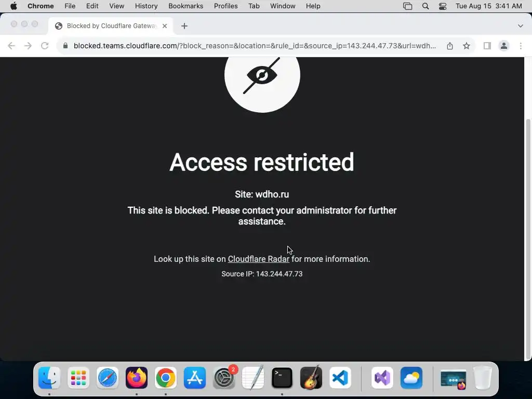
Task: Open Chrome's three-dot menu
Action: [x=521, y=46]
